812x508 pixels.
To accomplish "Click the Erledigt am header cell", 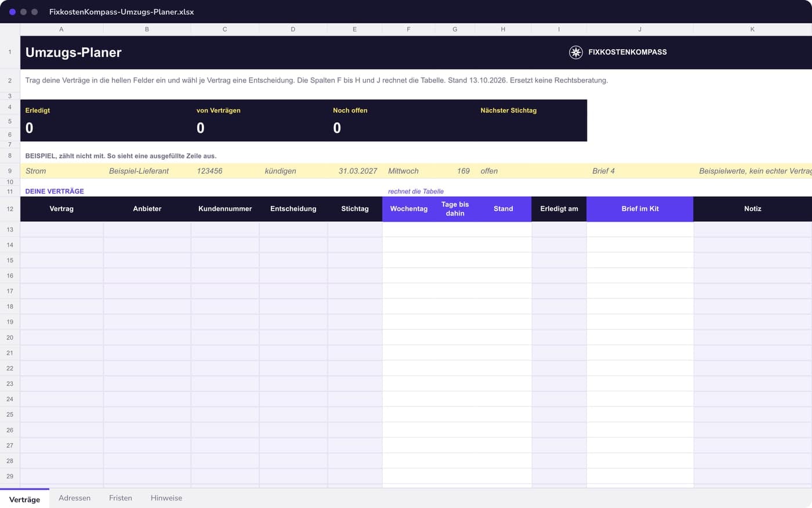I will [x=559, y=209].
